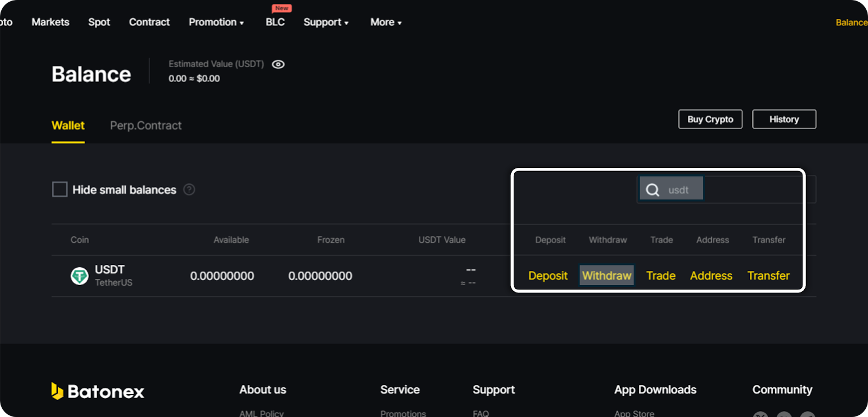The height and width of the screenshot is (417, 868).
Task: Click the USDT Tether coin icon
Action: point(80,276)
